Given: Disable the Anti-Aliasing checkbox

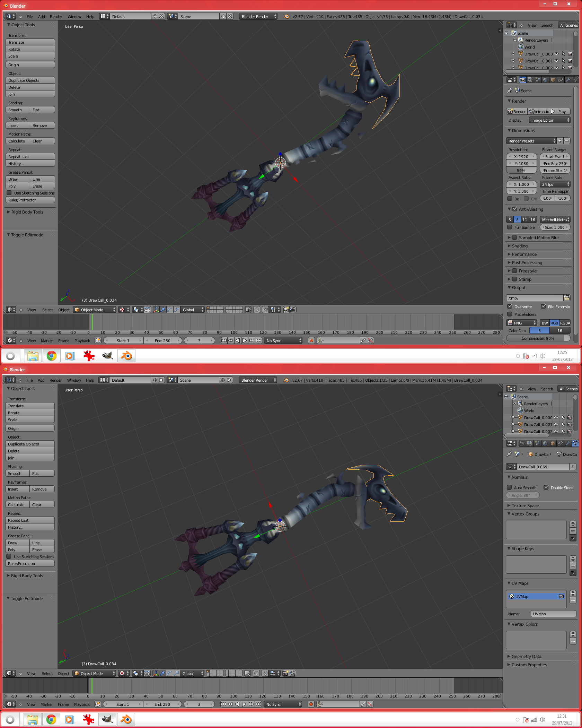Looking at the screenshot, I should pyautogui.click(x=515, y=209).
